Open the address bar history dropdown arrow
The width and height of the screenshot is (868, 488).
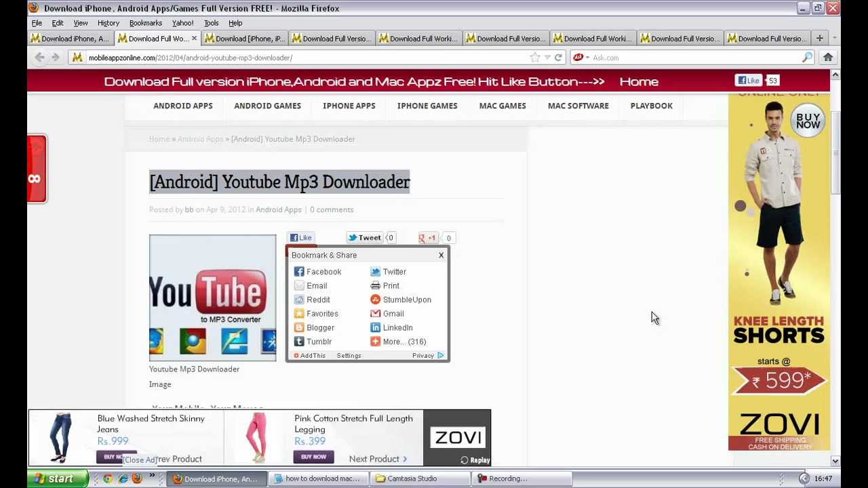click(547, 58)
